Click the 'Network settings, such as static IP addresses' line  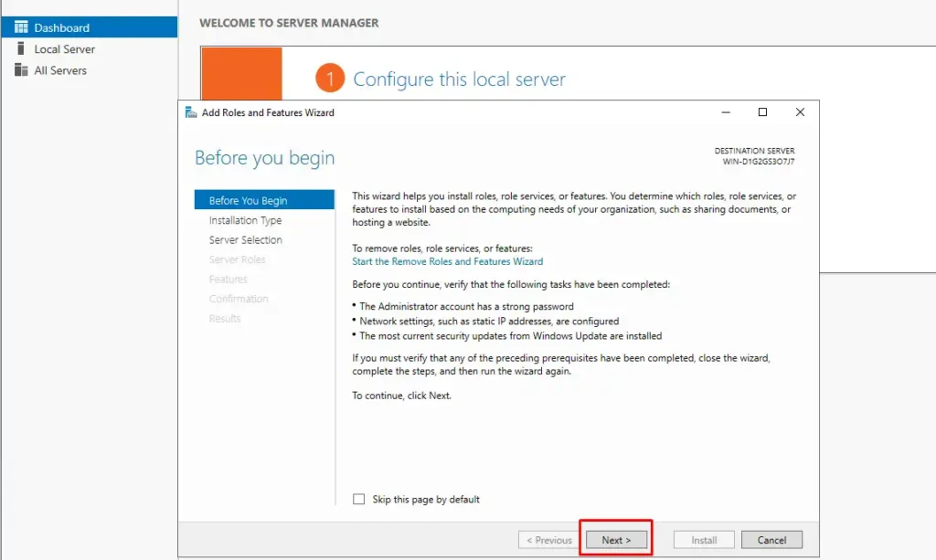[489, 321]
